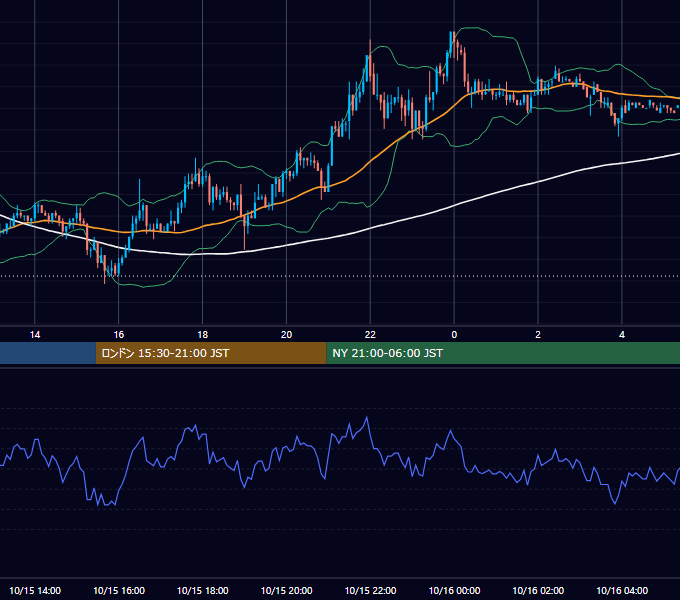
Task: Click the 0 hour label on price chart axis
Action: point(454,335)
